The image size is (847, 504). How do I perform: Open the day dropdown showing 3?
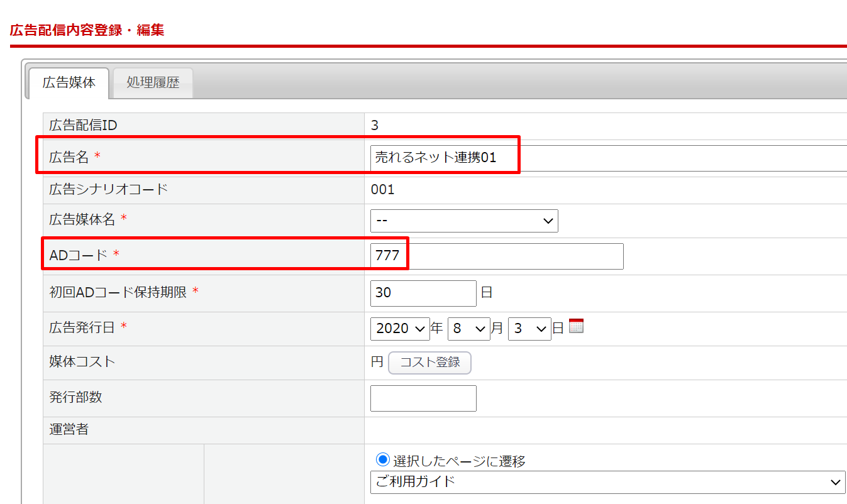click(529, 329)
